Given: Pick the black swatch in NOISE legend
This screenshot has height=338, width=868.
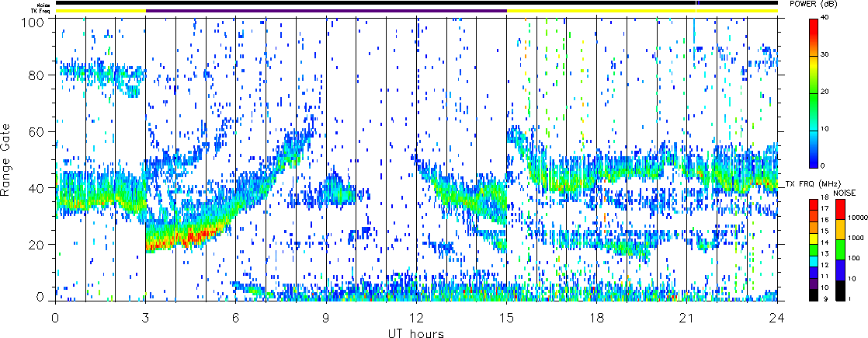Looking at the screenshot, I should [839, 290].
